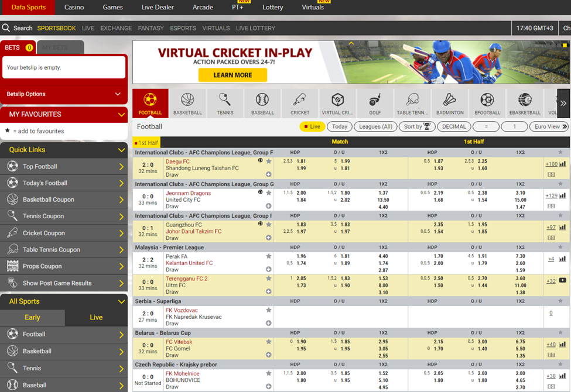Open live stream icon for Terengganu FC 2
Image resolution: width=571 pixels, height=392 pixels.
point(563,280)
